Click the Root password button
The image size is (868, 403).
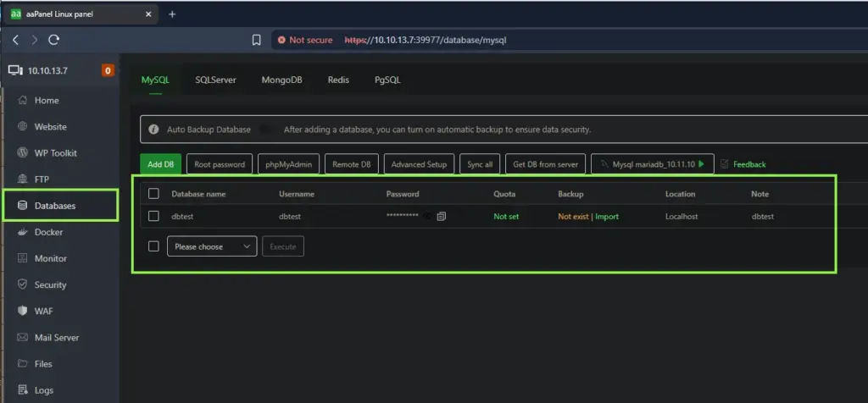pos(220,164)
